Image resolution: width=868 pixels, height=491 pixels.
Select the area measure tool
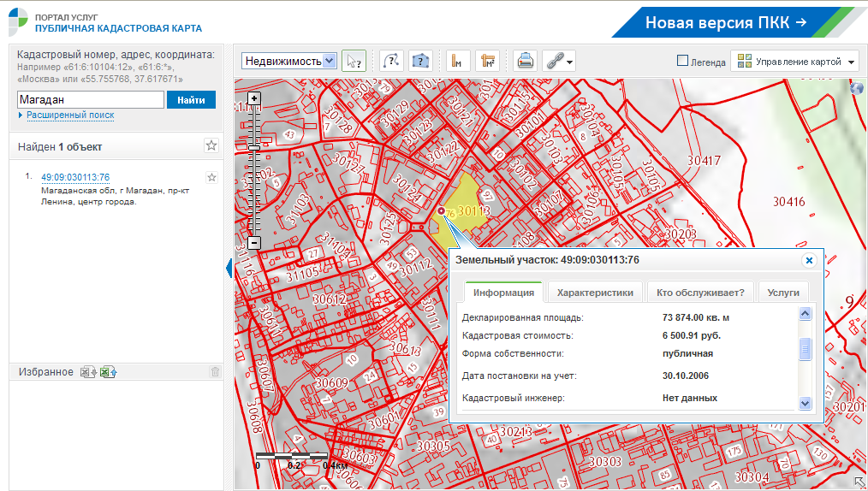(487, 61)
